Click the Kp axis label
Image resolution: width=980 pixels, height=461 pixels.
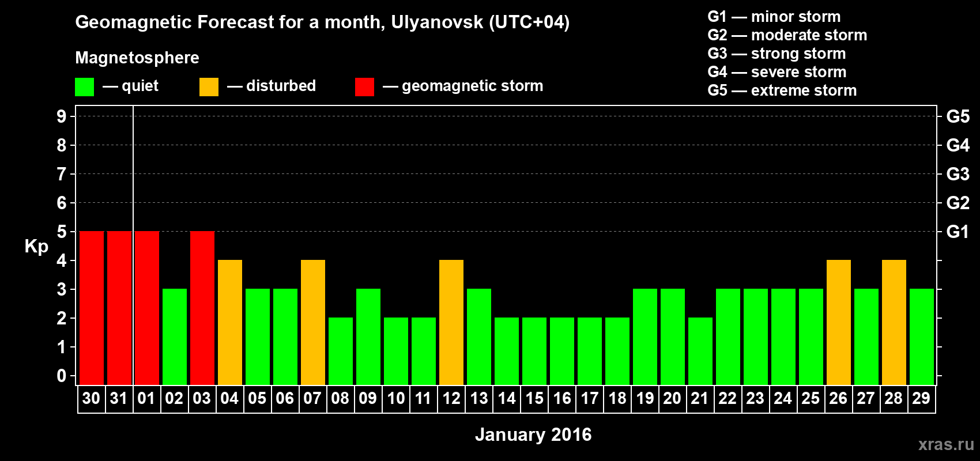coord(36,247)
